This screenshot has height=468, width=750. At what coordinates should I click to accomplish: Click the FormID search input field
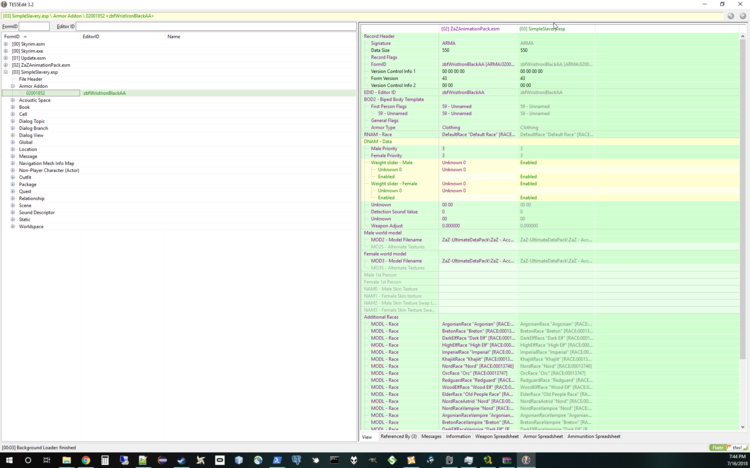point(34,26)
